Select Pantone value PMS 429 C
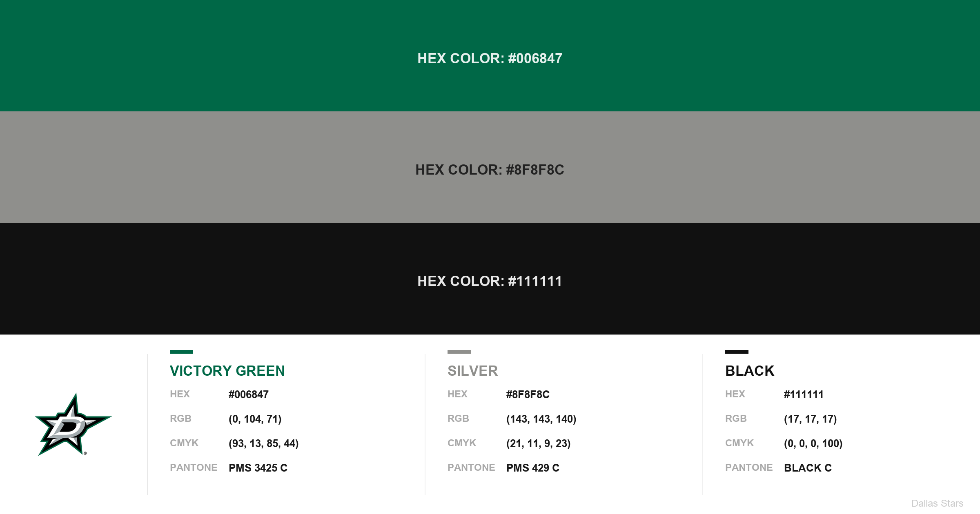Image resolution: width=980 pixels, height=514 pixels. 533,468
